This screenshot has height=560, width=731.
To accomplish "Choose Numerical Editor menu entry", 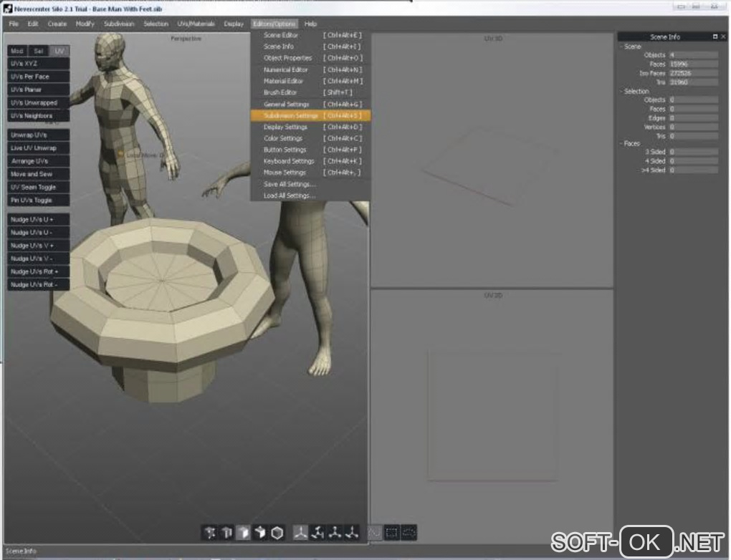I will click(x=310, y=70).
